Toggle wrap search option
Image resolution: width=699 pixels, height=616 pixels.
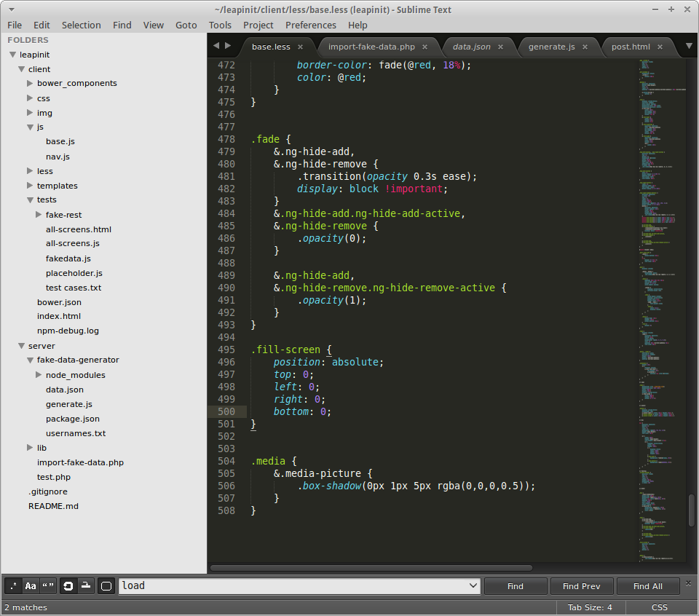[68, 586]
